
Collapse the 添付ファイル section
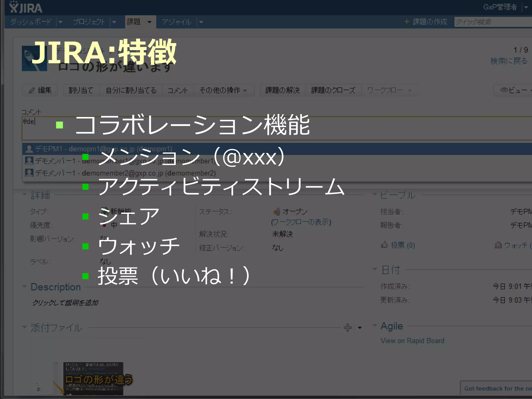24,327
